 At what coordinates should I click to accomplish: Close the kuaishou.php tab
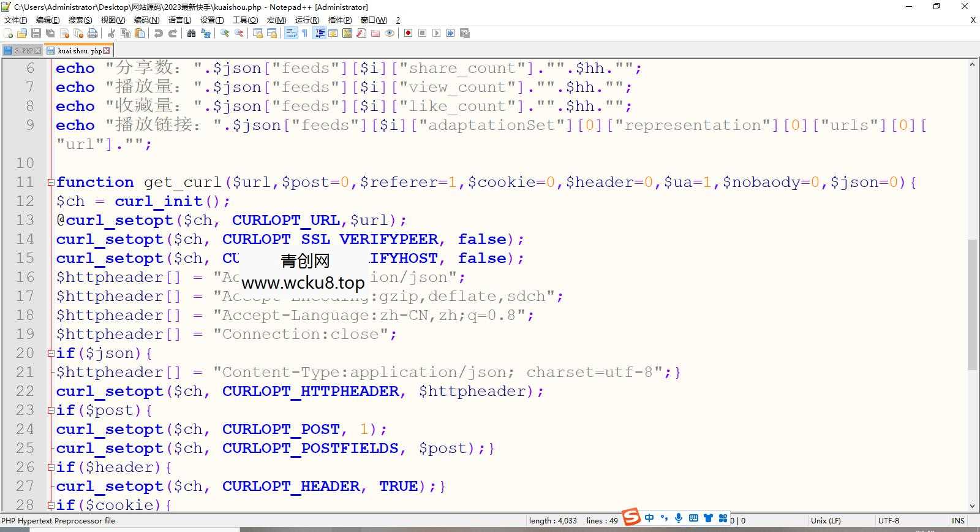(107, 51)
